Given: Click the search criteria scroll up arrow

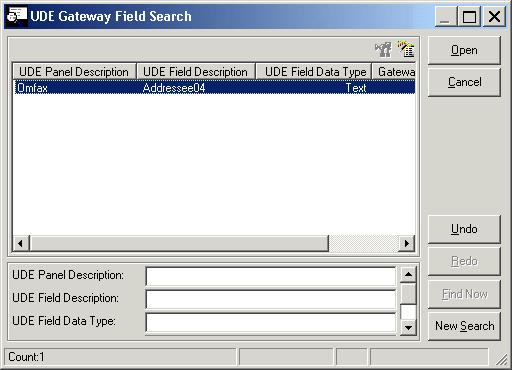Looking at the screenshot, I should (x=408, y=275).
